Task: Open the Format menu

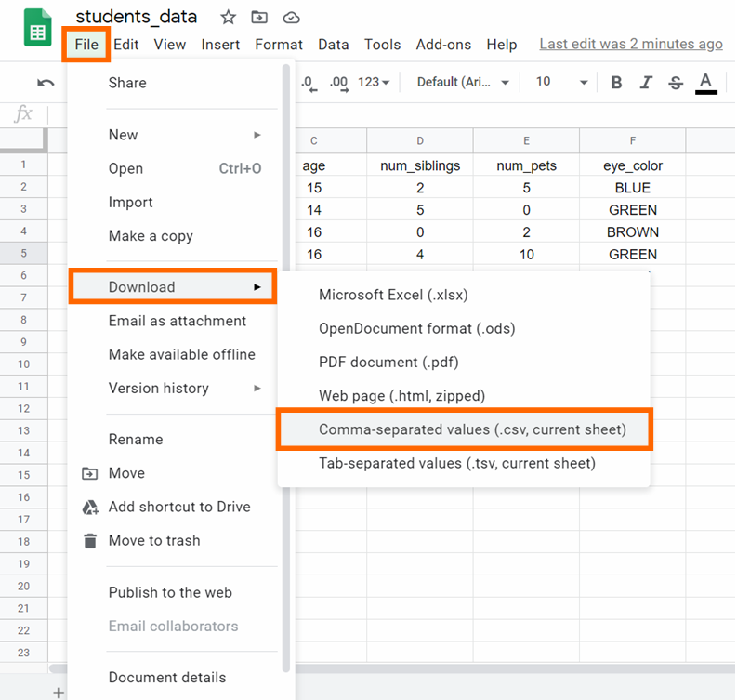Action: (279, 45)
